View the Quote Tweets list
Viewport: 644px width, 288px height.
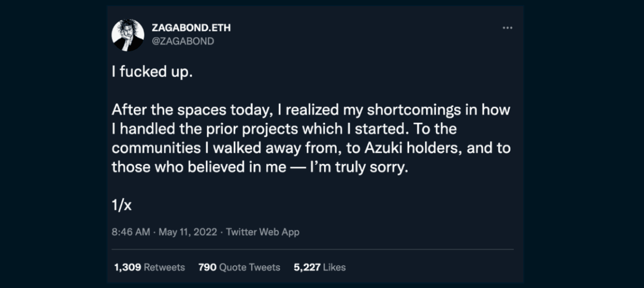point(249,267)
